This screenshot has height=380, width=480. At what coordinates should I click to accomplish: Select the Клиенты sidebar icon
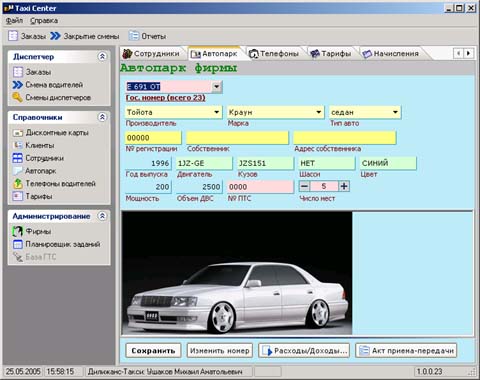click(17, 145)
